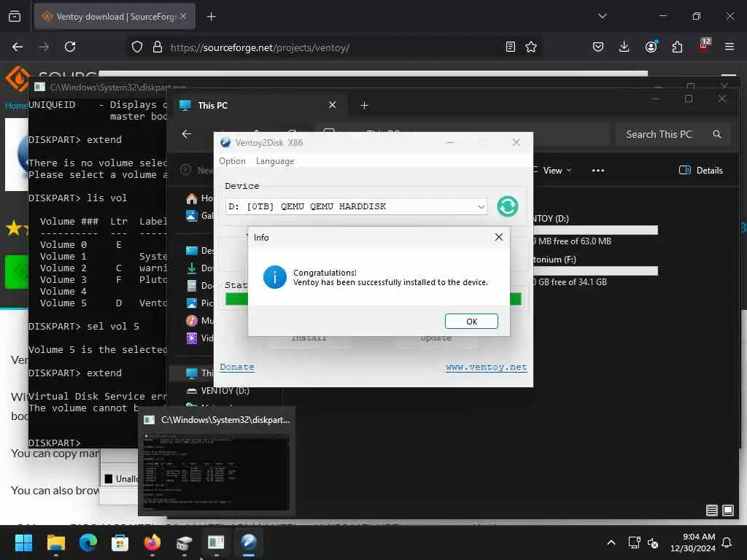The width and height of the screenshot is (747, 560).
Task: Switch Explorer to large thumbnails view icon
Action: (x=728, y=510)
